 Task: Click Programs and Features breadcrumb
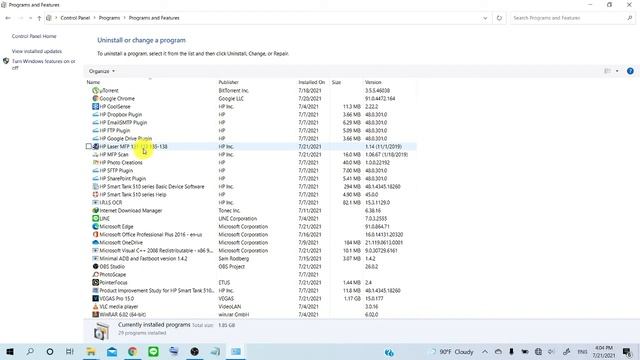pyautogui.click(x=154, y=18)
